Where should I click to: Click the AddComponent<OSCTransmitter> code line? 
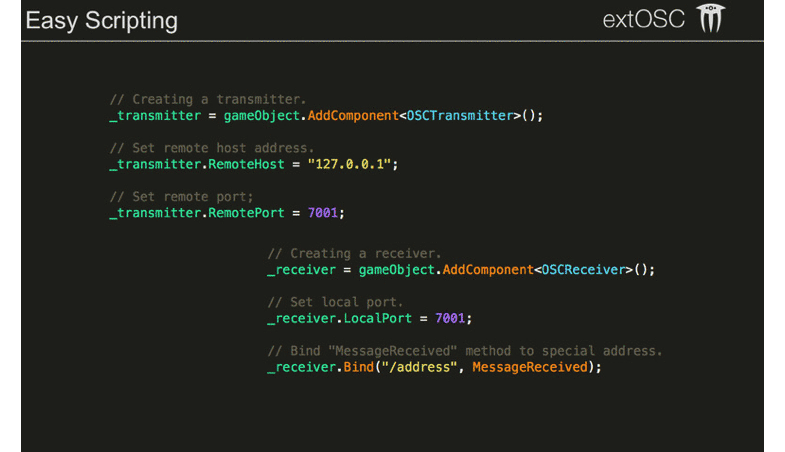(326, 116)
